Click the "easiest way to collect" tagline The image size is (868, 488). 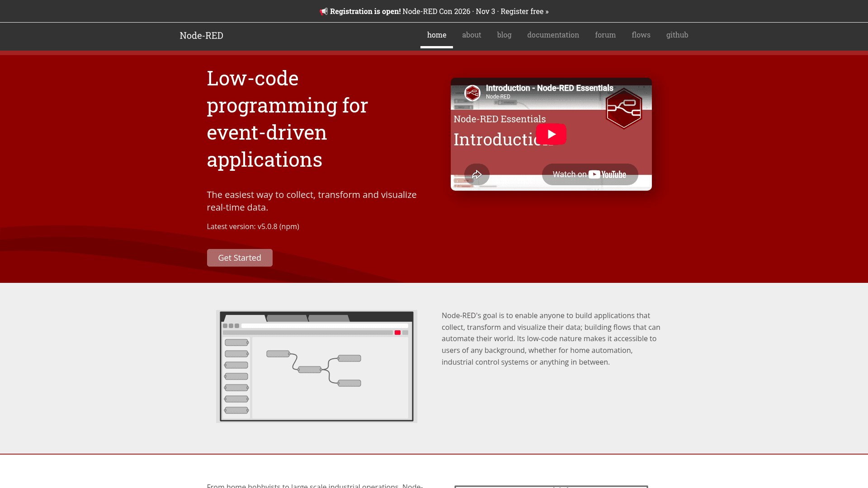tap(311, 201)
